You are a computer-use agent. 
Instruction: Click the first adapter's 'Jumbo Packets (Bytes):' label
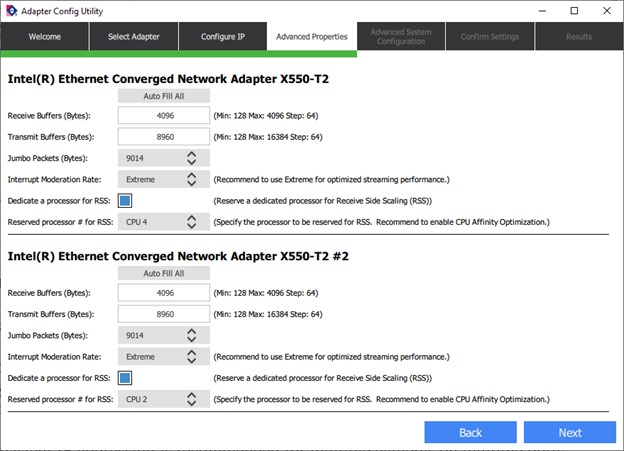point(48,158)
